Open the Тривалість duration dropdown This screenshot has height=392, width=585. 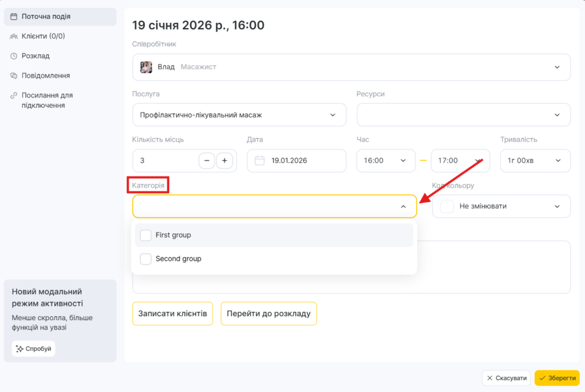pyautogui.click(x=535, y=160)
